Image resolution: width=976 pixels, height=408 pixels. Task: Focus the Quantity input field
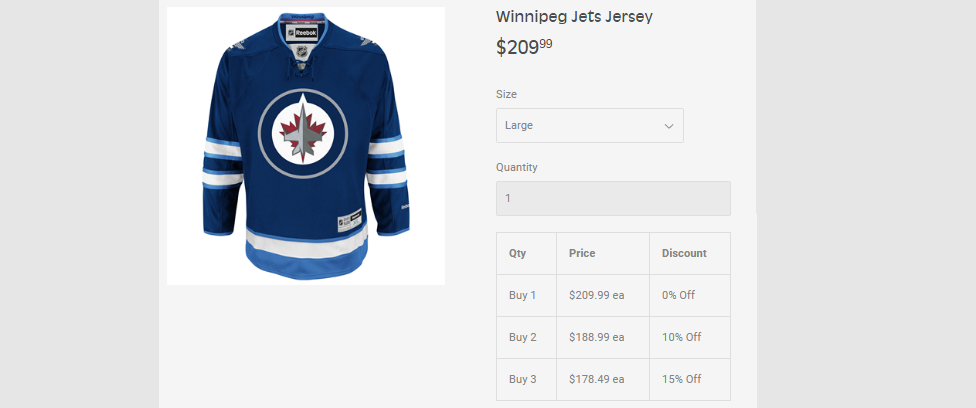click(613, 199)
